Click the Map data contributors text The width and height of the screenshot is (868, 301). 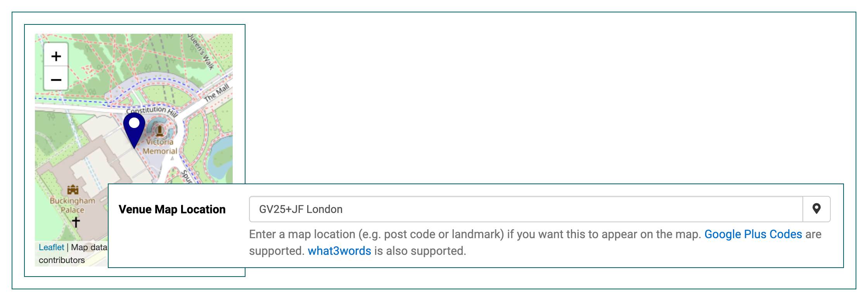[73, 254]
